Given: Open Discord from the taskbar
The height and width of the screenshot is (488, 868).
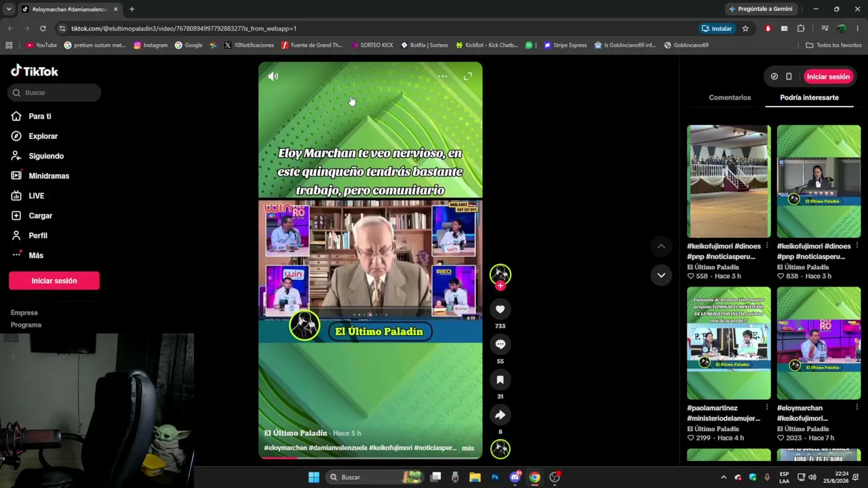Looking at the screenshot, I should (x=515, y=477).
